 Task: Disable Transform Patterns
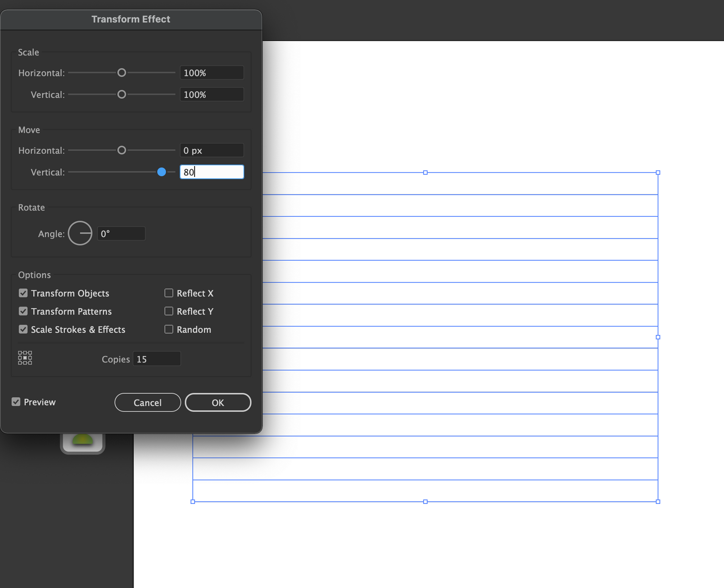[x=23, y=311]
